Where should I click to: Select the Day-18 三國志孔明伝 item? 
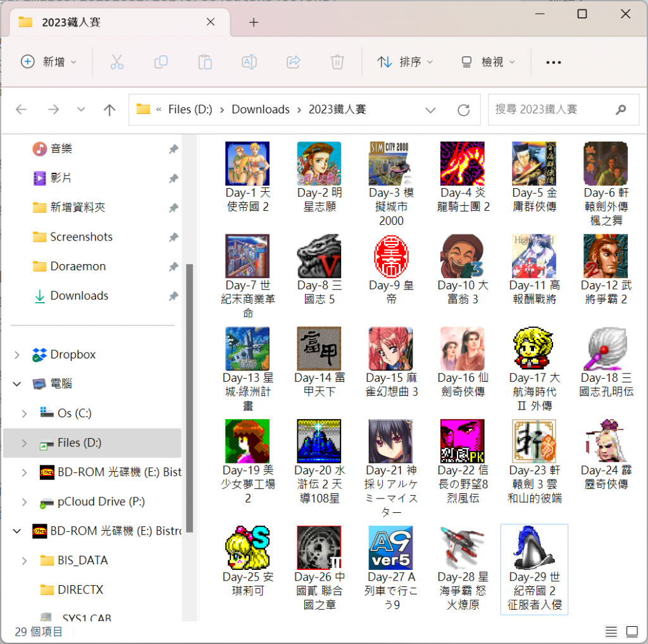pos(606,362)
